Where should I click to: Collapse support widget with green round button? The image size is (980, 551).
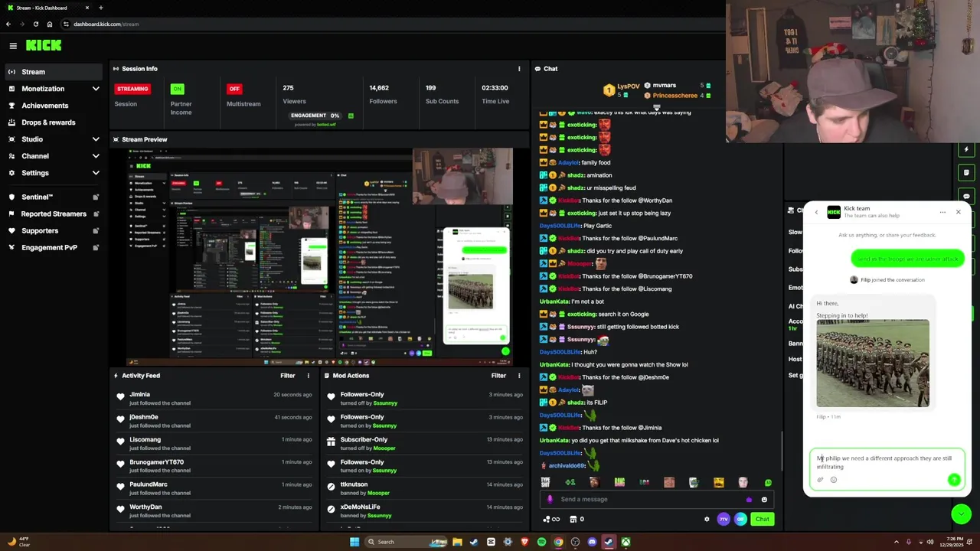tap(961, 514)
